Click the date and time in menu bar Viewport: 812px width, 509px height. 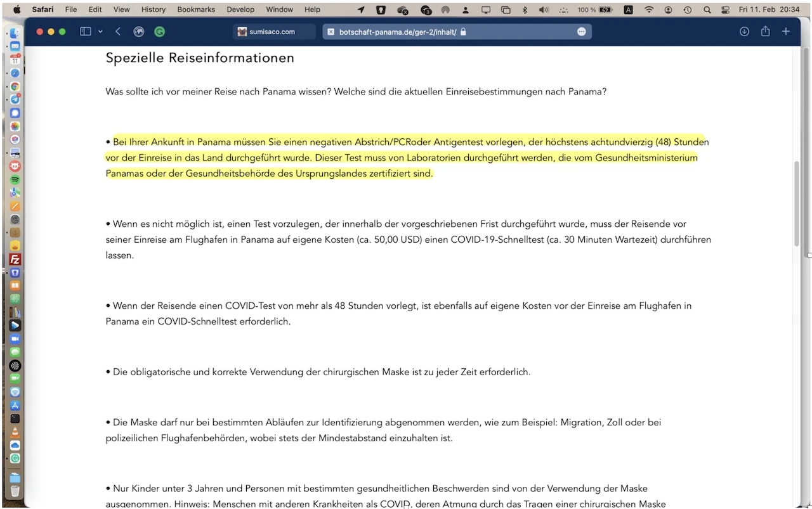point(769,10)
